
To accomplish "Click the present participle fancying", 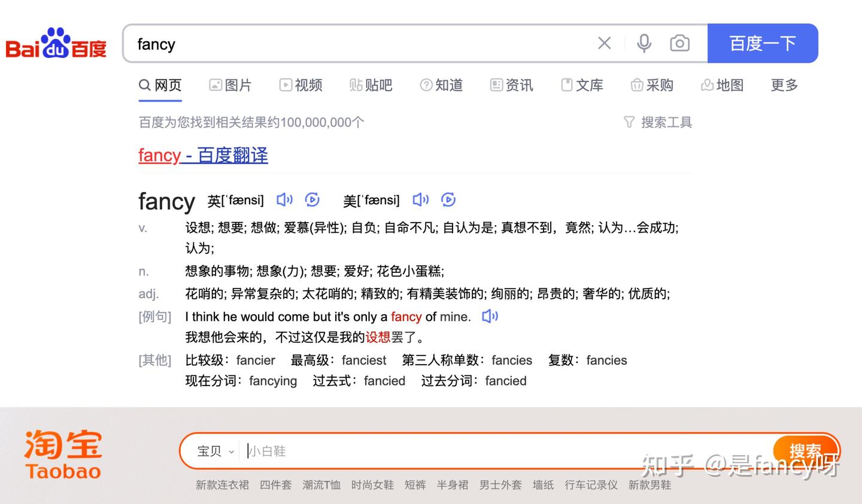I will pos(273,381).
